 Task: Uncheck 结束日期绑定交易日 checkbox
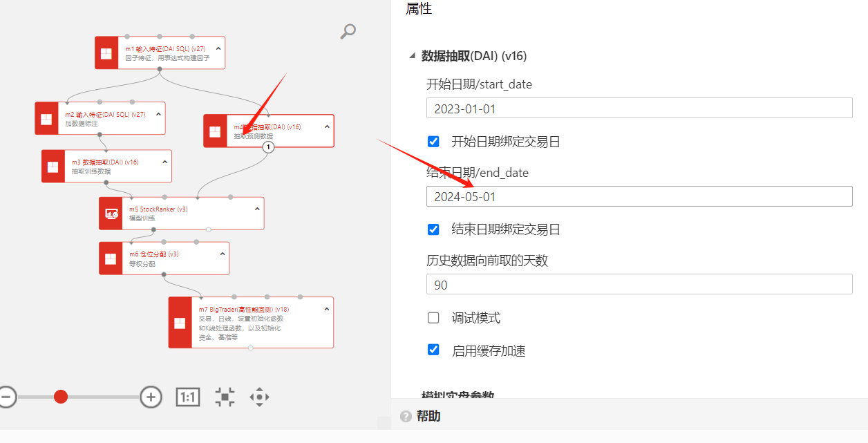(433, 229)
